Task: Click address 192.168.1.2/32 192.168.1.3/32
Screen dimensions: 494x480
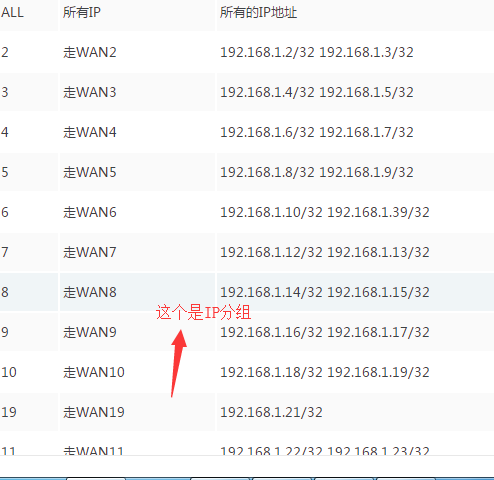Action: click(317, 52)
